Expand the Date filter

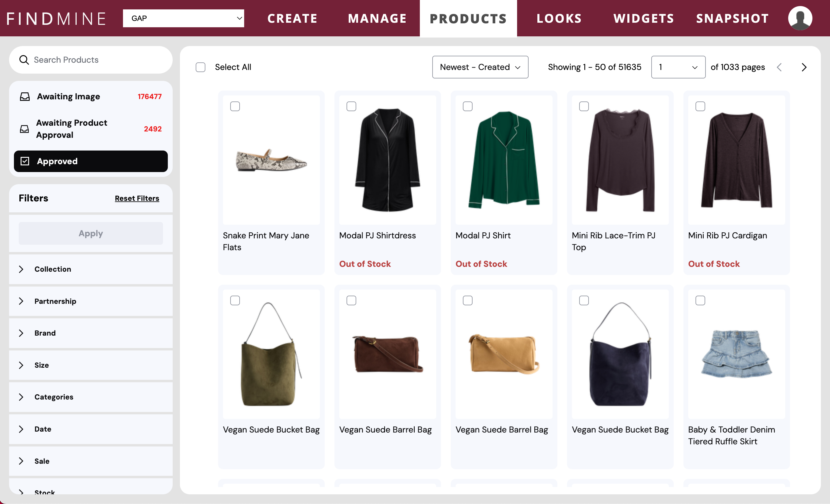pos(91,429)
